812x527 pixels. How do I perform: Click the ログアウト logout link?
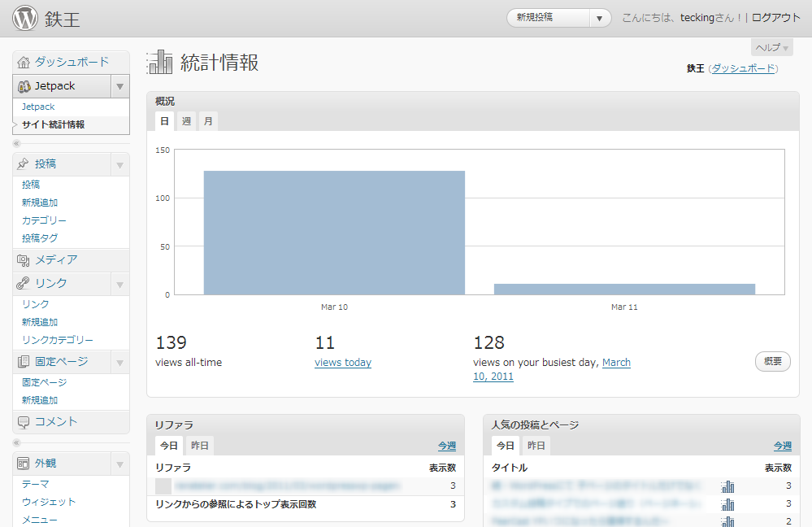coord(775,18)
